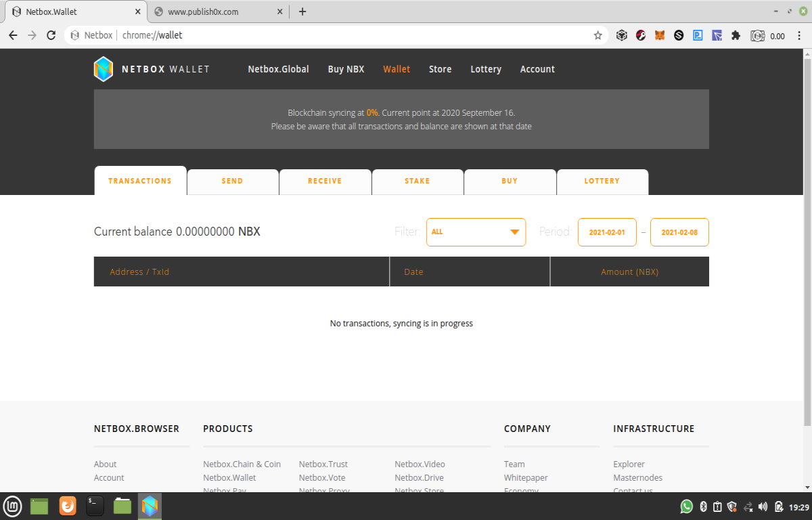Open the Netbox.Trust footer link
Screen dimensions: 812x520
[x=323, y=464]
